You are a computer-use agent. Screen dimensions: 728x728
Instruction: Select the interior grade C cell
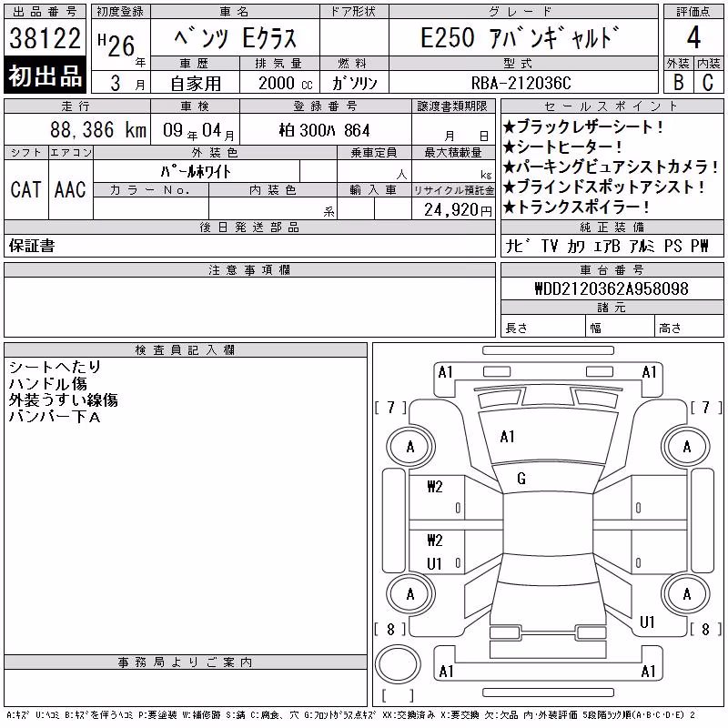click(708, 82)
